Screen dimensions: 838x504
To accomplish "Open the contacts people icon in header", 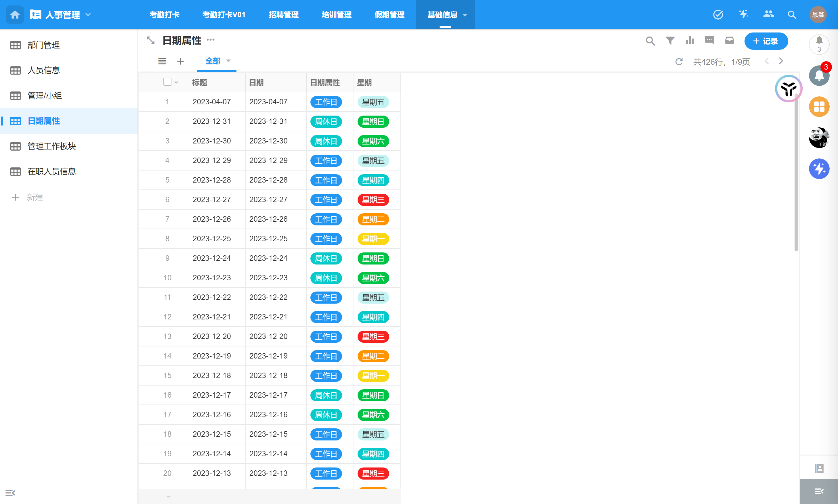I will point(768,14).
